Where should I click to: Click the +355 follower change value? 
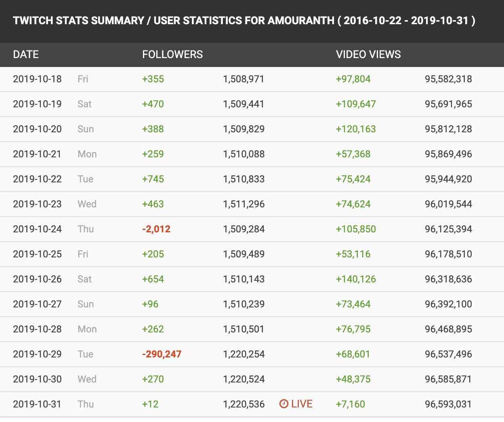coord(153,79)
